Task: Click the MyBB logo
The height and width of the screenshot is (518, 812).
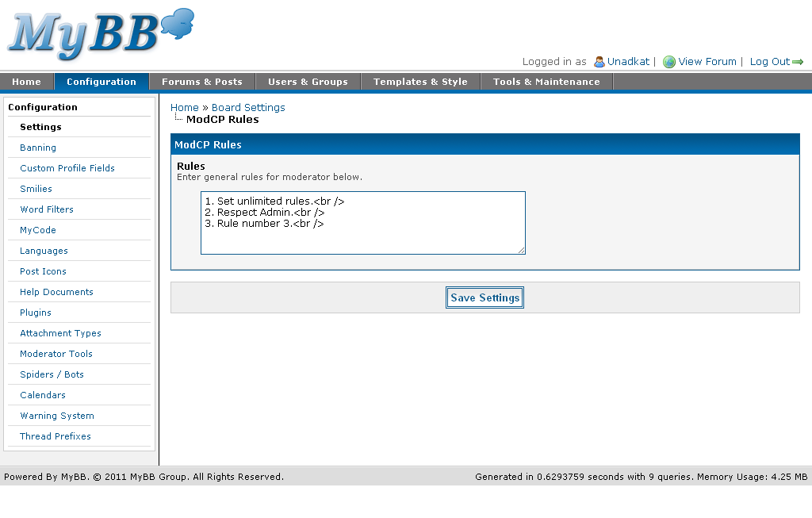Action: (101, 33)
